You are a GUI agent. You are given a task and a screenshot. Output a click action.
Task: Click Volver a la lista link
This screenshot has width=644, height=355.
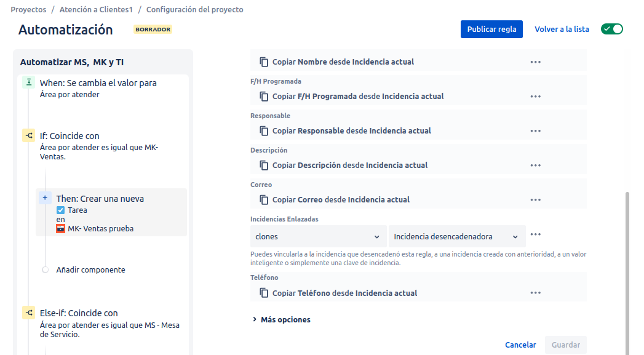click(562, 29)
